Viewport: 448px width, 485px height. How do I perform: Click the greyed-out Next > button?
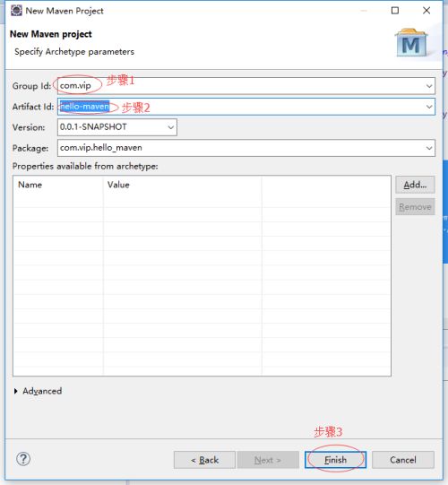point(268,460)
